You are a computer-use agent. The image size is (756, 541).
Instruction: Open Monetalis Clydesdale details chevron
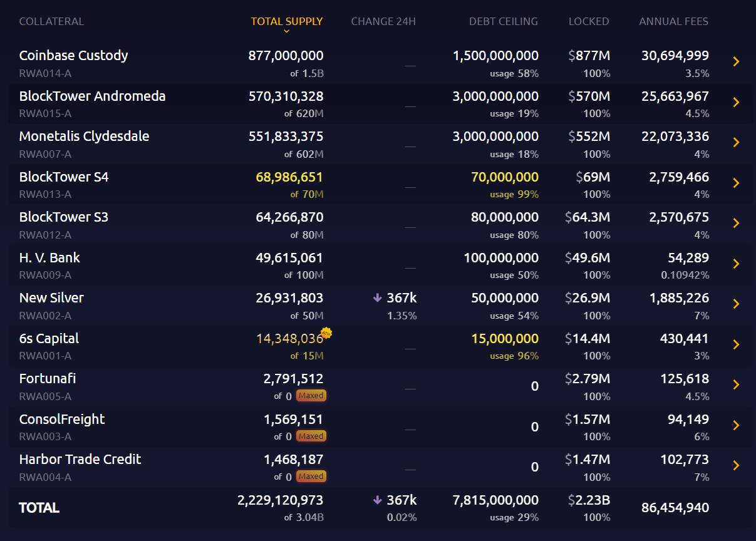736,142
